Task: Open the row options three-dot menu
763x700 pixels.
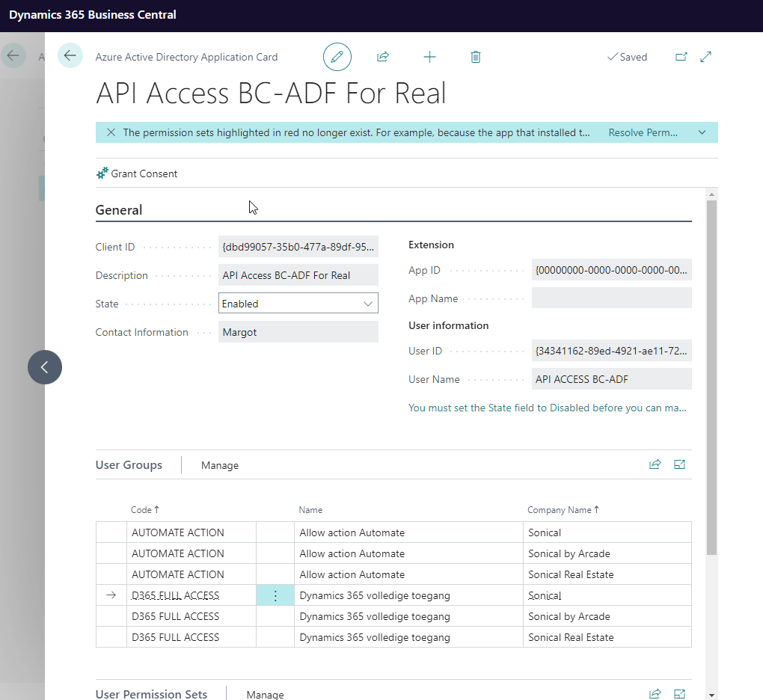Action: (x=275, y=595)
